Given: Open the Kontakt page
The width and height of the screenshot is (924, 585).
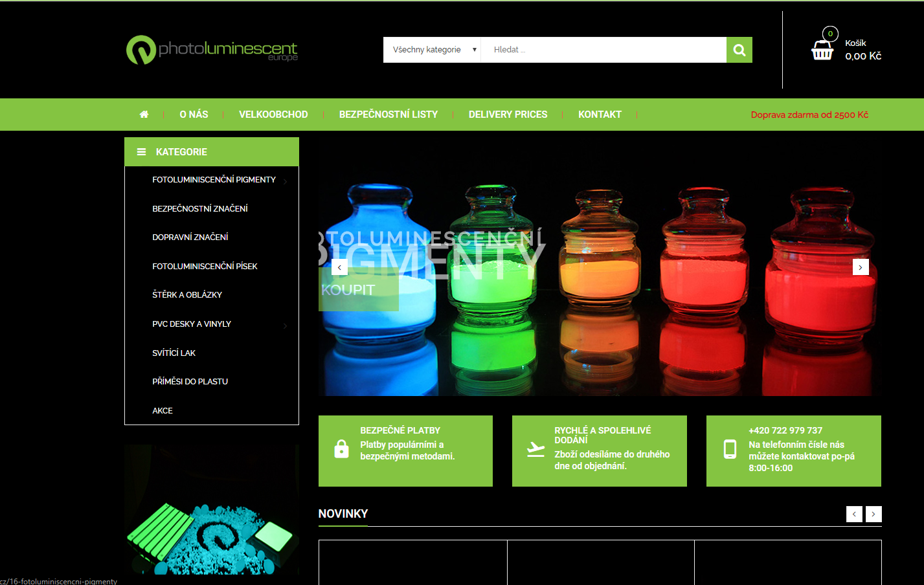Looking at the screenshot, I should pos(600,115).
